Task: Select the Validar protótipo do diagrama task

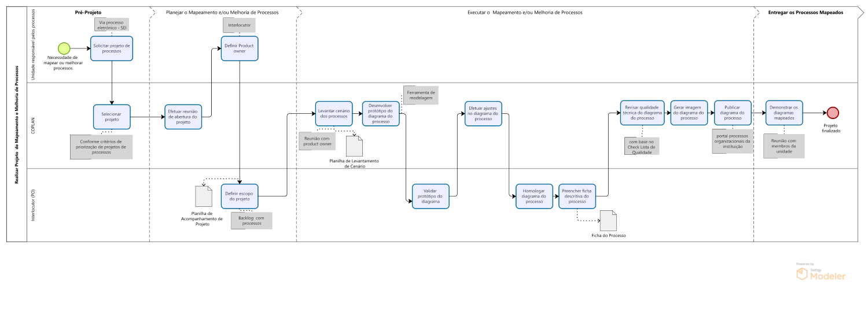Action: 431,196
